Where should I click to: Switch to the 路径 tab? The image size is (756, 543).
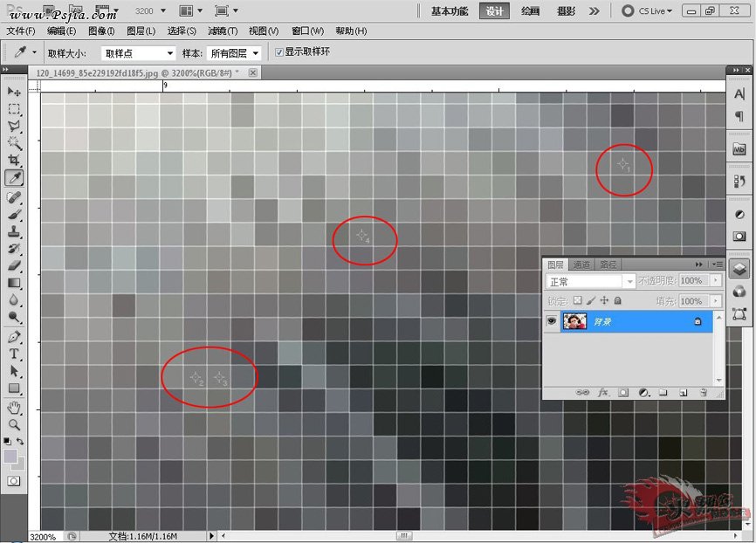pyautogui.click(x=608, y=265)
